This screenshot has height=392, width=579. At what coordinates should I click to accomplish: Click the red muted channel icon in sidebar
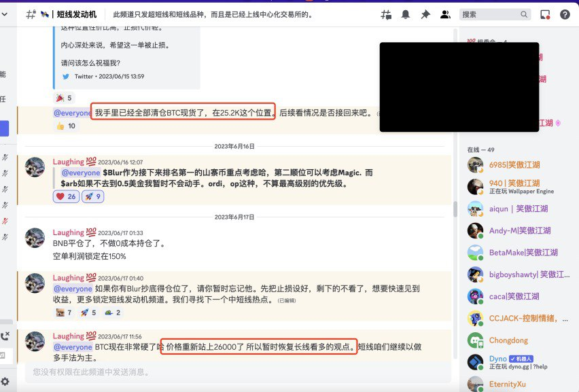tap(5, 221)
